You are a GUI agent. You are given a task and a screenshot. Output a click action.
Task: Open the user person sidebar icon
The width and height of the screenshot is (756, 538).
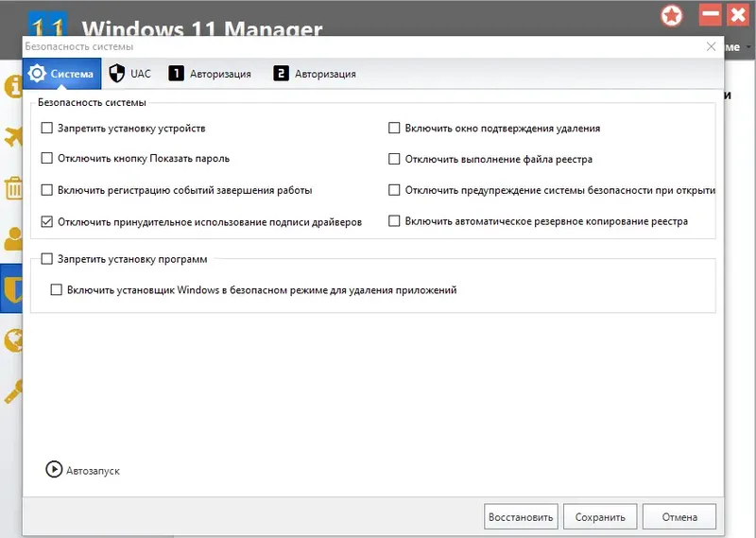[x=13, y=238]
